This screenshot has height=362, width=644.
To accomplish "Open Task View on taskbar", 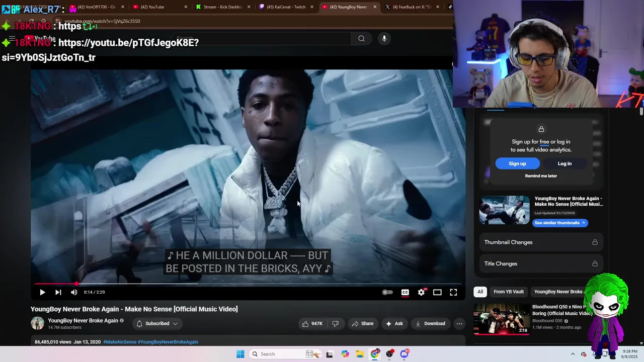I will (x=330, y=354).
